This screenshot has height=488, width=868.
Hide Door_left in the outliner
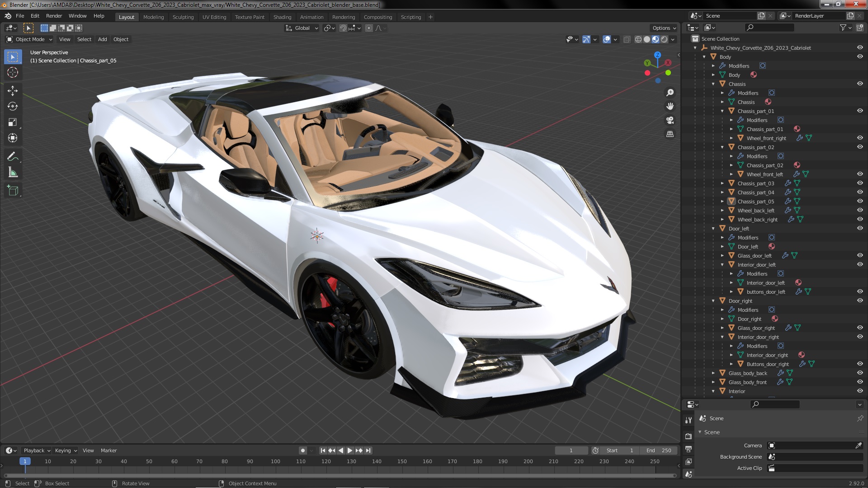(860, 228)
